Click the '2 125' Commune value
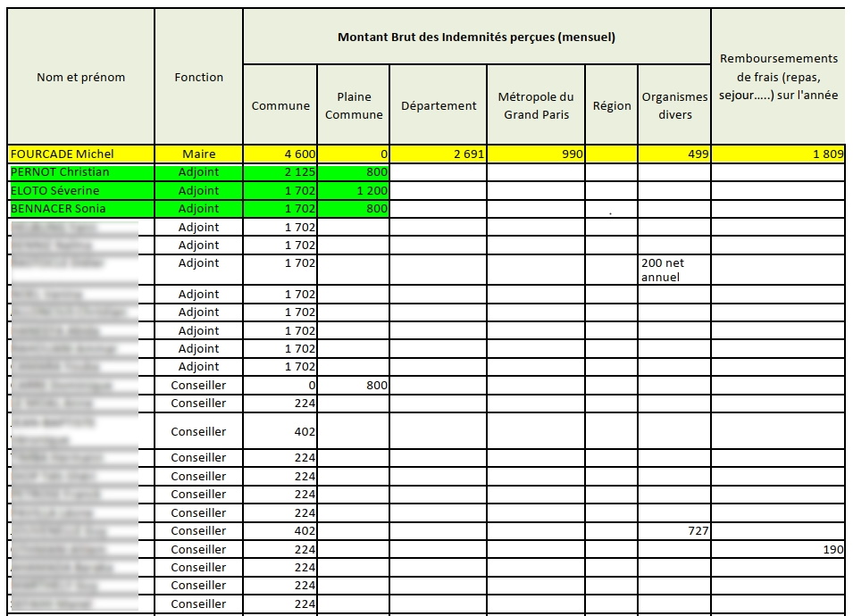853x616 pixels. (x=280, y=172)
